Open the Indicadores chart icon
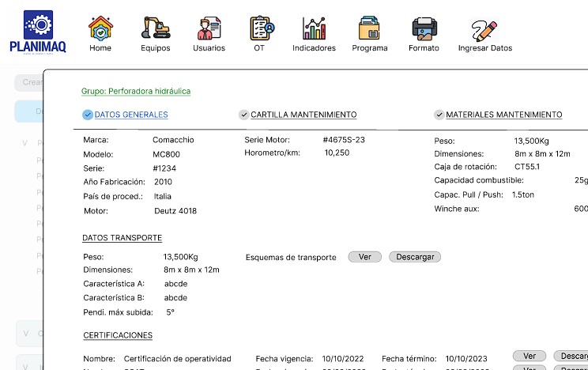 pyautogui.click(x=314, y=28)
